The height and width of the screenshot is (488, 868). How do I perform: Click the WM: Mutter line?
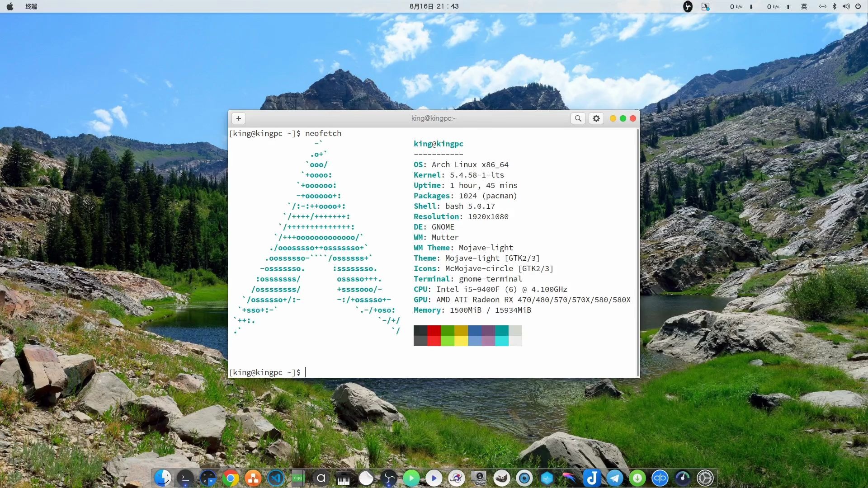coord(436,237)
